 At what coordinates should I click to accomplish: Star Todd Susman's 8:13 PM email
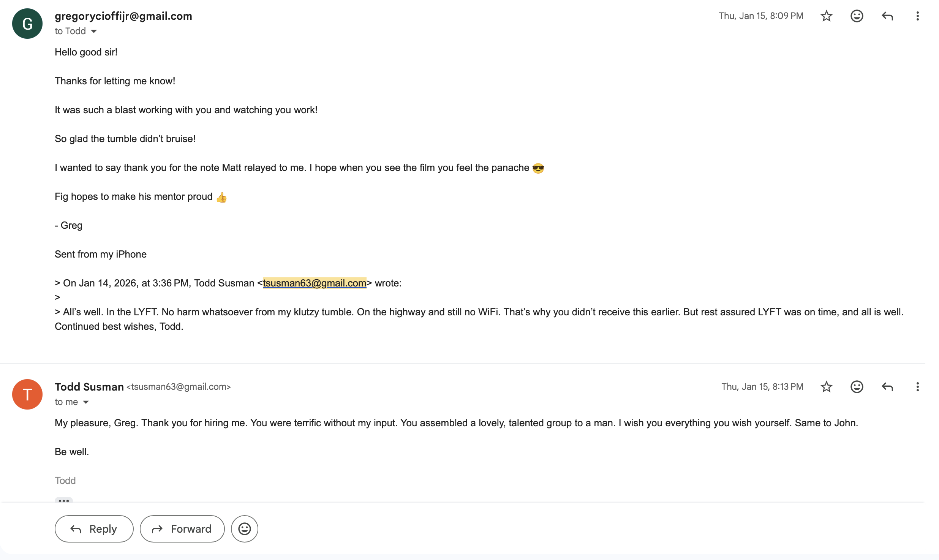(826, 387)
